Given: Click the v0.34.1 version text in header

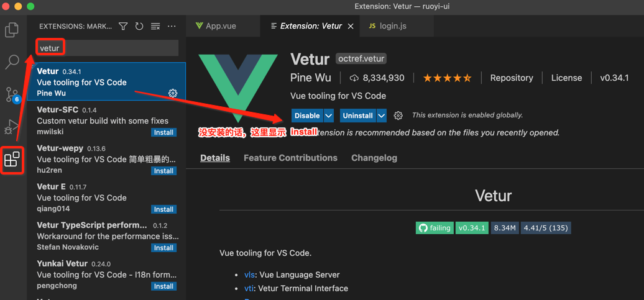Looking at the screenshot, I should pos(614,78).
